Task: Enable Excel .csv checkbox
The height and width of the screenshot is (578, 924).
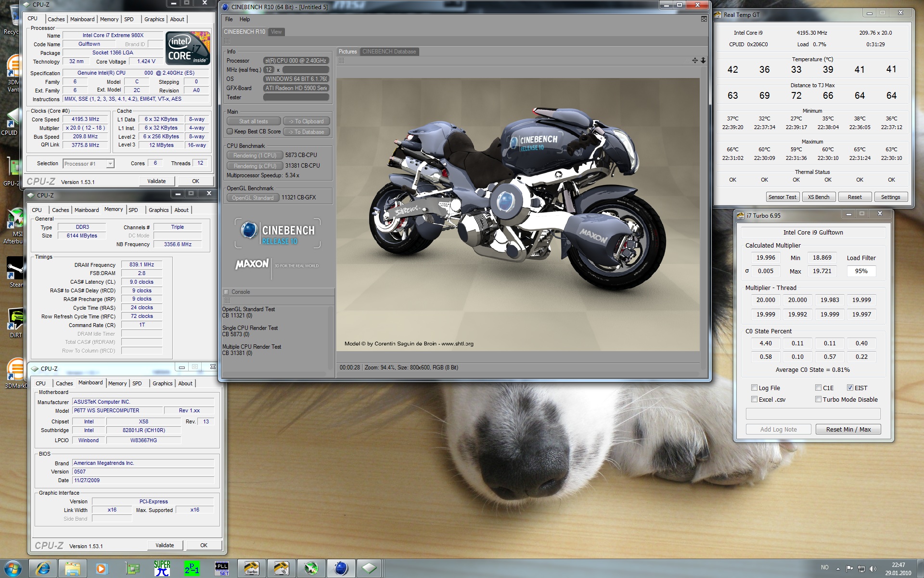Action: pyautogui.click(x=754, y=399)
